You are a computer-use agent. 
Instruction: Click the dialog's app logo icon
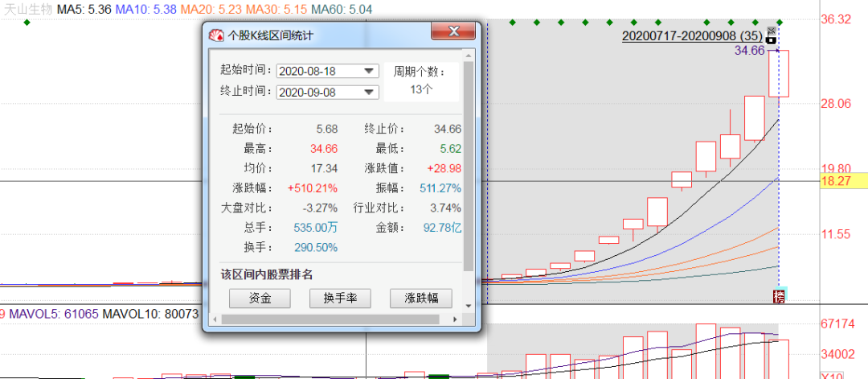tap(217, 35)
